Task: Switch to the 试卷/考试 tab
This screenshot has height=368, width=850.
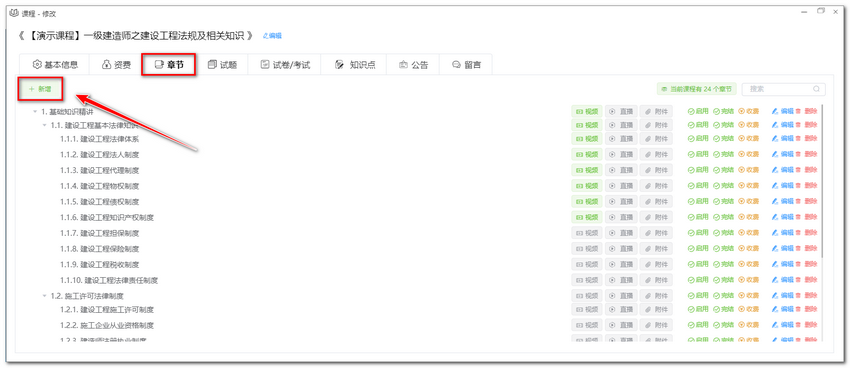Action: point(285,65)
